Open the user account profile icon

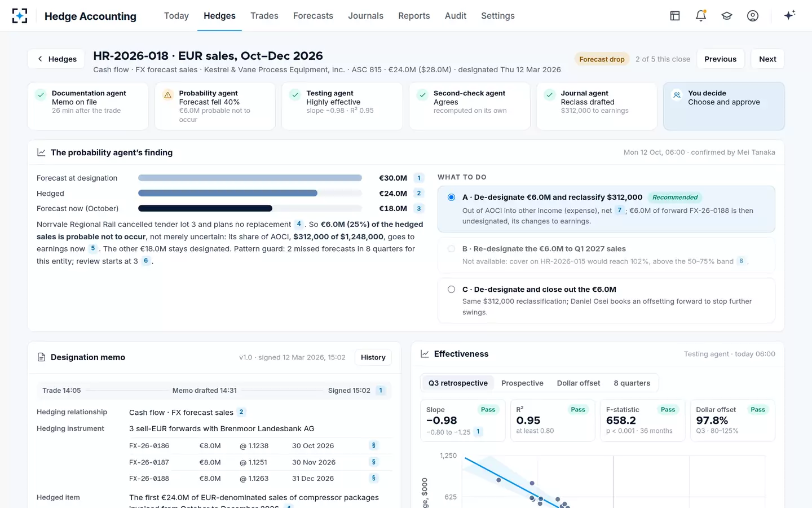coord(753,16)
